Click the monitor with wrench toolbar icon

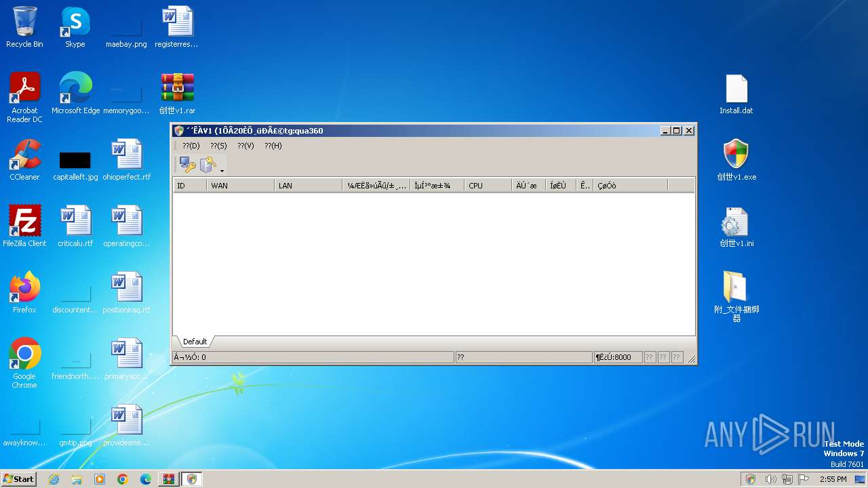point(187,165)
